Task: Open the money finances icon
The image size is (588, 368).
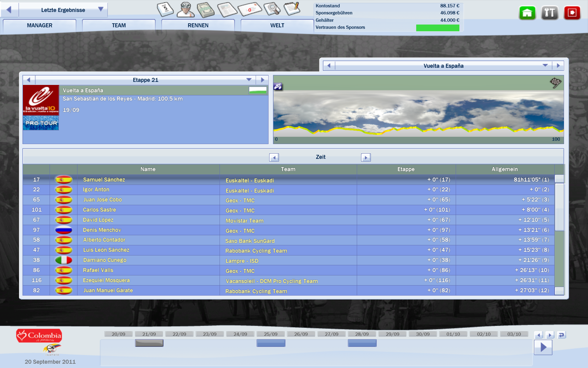Action: [x=205, y=10]
